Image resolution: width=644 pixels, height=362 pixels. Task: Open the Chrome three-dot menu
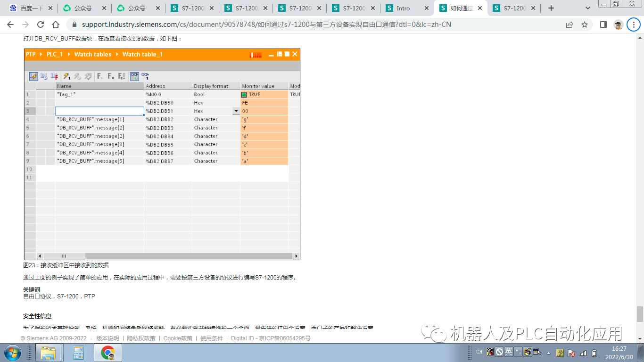tap(634, 25)
